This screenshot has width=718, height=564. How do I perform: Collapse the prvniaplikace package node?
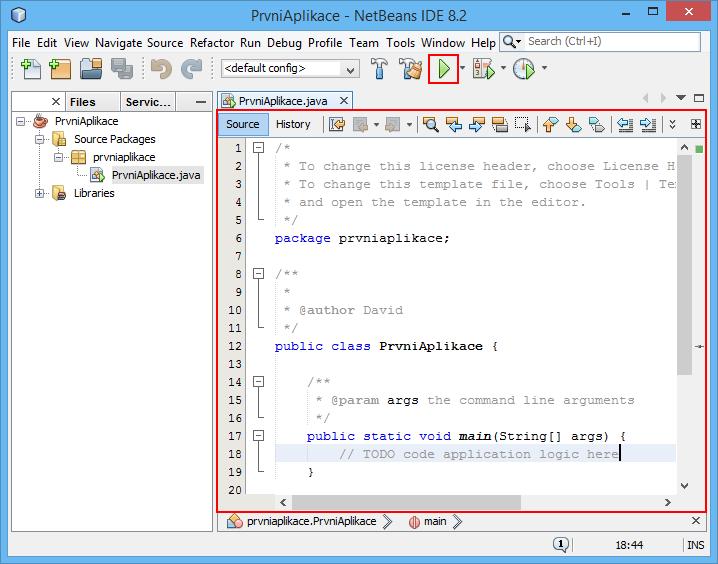(x=59, y=157)
